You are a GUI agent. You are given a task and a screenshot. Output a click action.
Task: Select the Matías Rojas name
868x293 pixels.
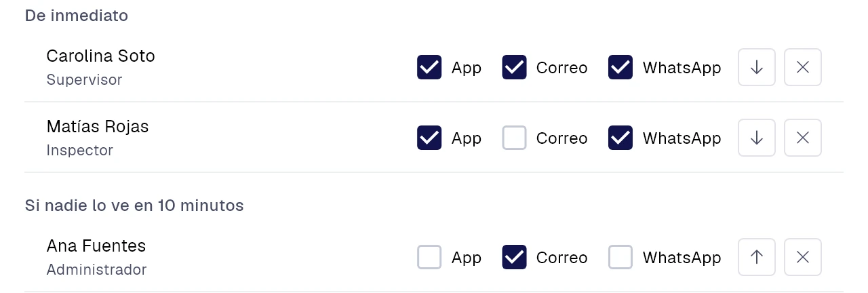tap(98, 126)
